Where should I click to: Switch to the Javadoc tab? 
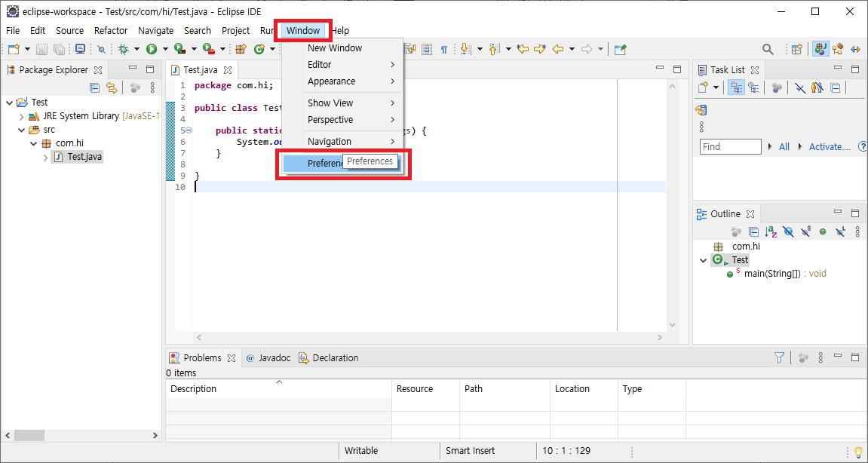pyautogui.click(x=268, y=357)
